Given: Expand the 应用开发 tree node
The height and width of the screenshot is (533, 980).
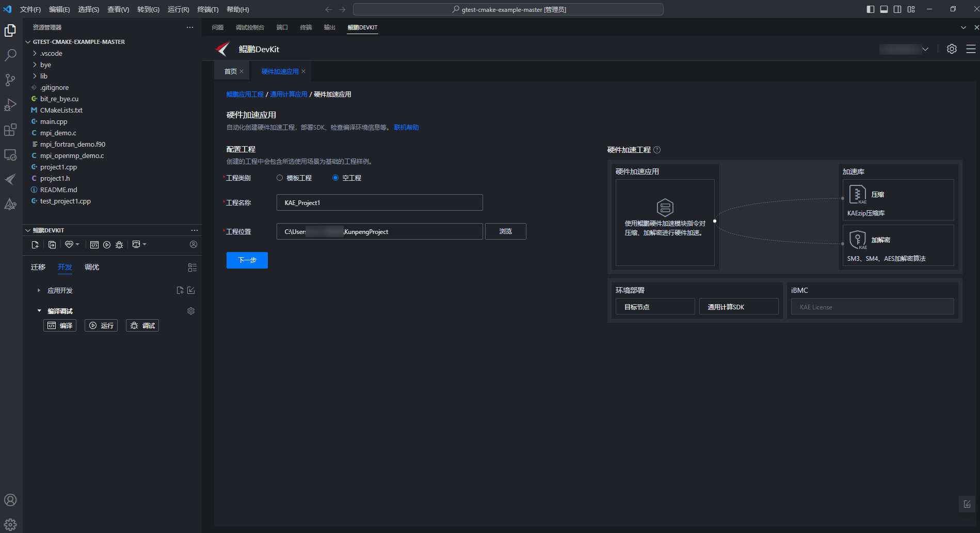Looking at the screenshot, I should point(39,290).
